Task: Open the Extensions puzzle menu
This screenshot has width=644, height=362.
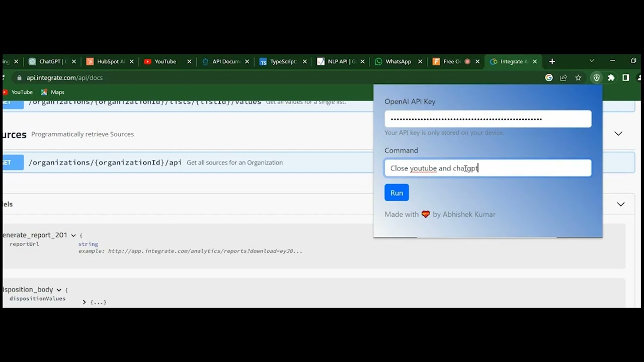Action: (611, 77)
